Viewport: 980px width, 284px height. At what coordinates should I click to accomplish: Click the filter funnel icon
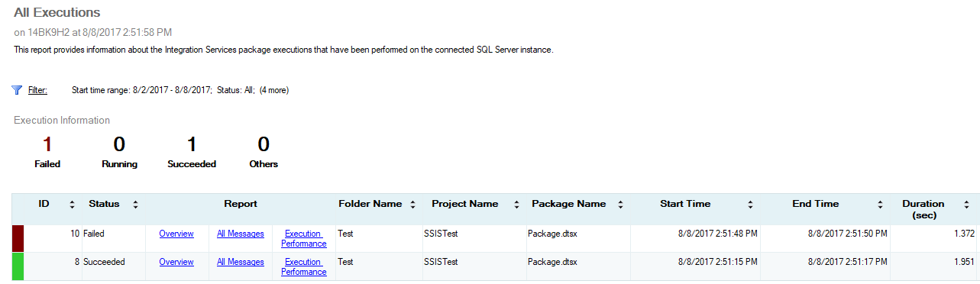click(17, 90)
